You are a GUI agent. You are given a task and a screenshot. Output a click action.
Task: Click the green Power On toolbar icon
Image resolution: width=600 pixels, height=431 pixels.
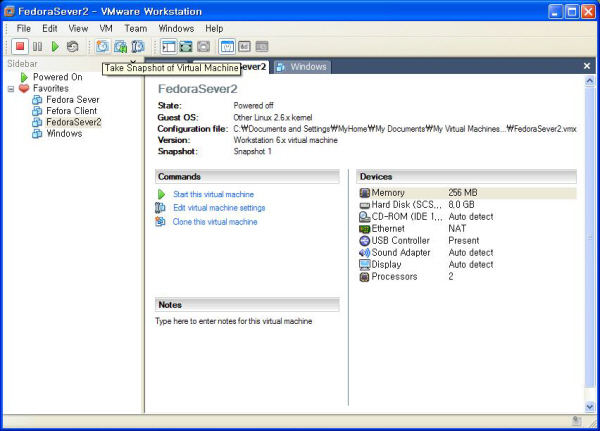(55, 47)
